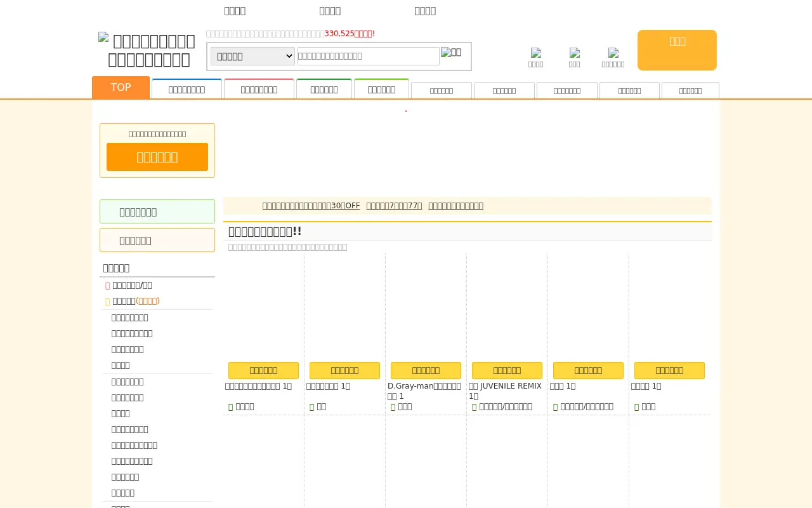The height and width of the screenshot is (508, 812).
Task: Click the large orange button in the header
Action: [677, 50]
